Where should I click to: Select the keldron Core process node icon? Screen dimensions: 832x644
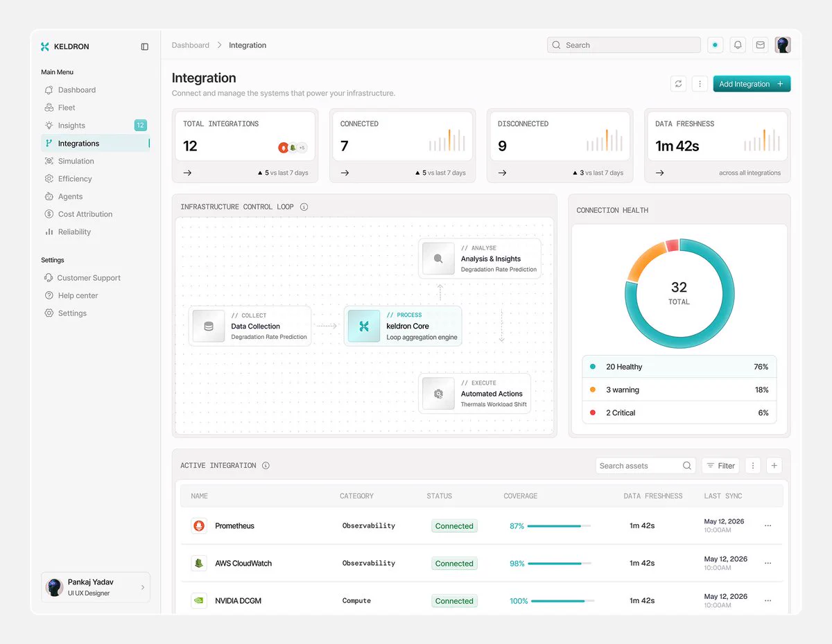364,326
